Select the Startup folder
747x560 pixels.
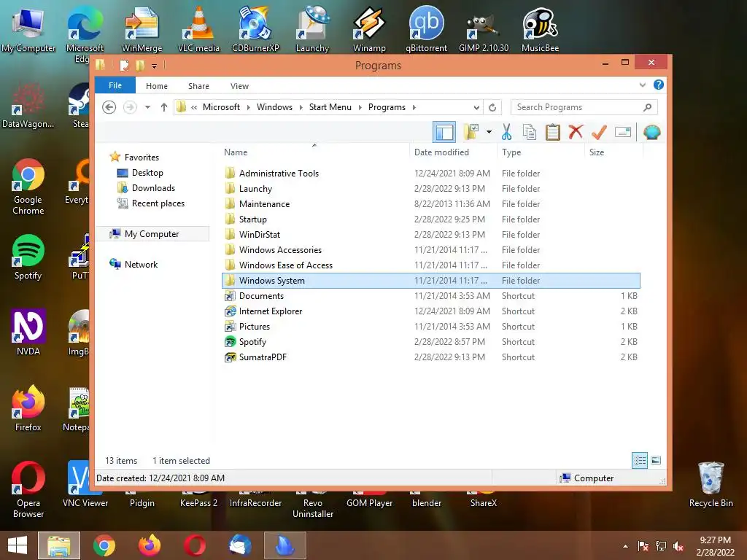click(x=252, y=219)
